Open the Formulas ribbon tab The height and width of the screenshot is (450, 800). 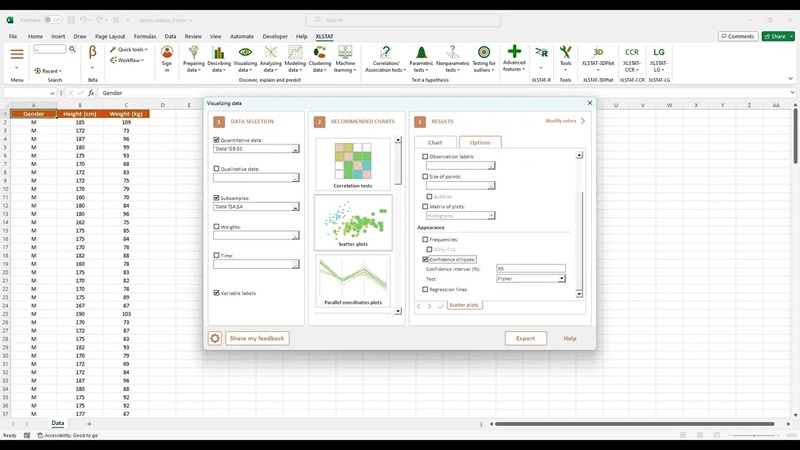(x=145, y=36)
